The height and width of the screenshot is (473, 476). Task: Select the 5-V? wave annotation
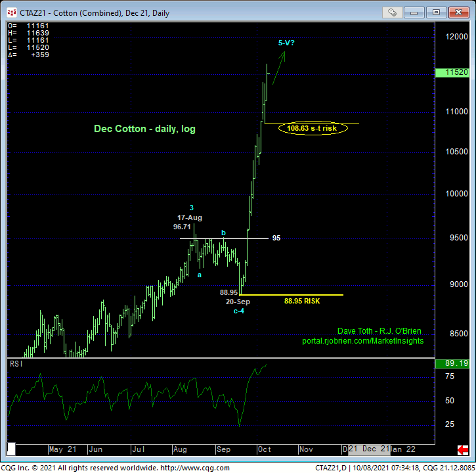coord(286,43)
